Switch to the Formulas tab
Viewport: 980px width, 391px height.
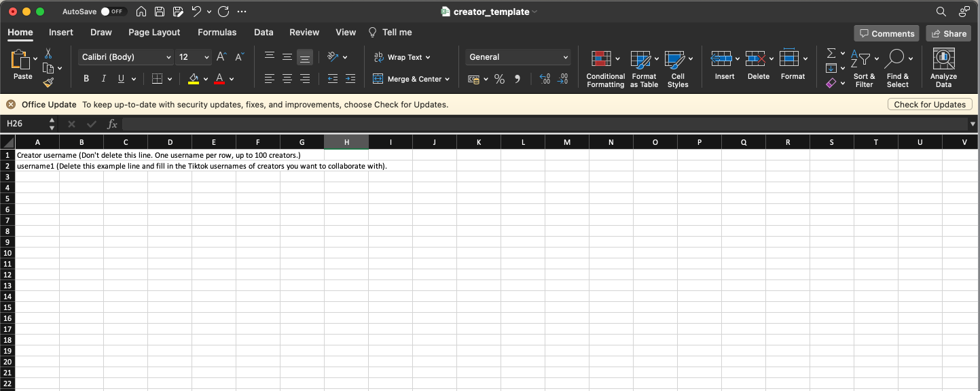point(217,32)
